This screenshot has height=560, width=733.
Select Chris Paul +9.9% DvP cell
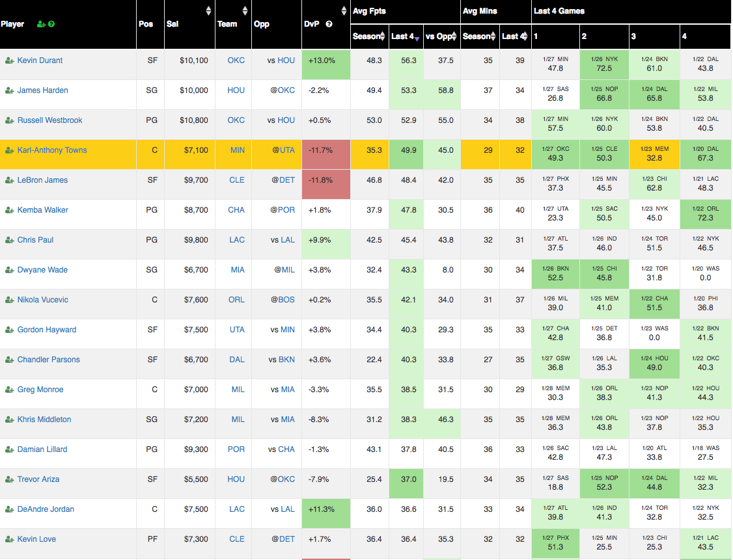(x=326, y=244)
